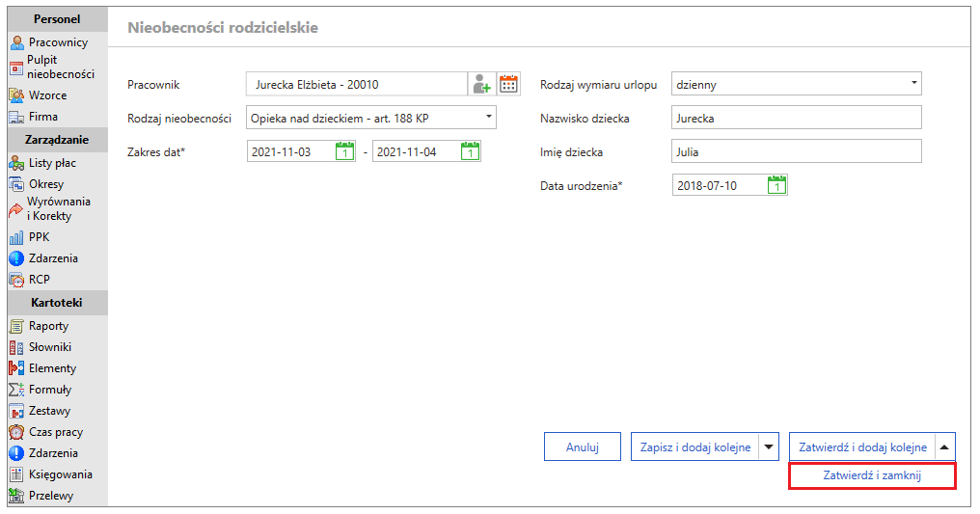Click the Zatwierdź i dodaj kolejne button
The width and height of the screenshot is (980, 514).
click(862, 447)
